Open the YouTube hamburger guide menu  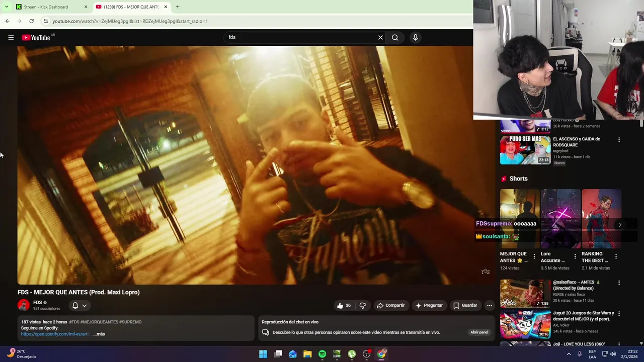tap(11, 37)
